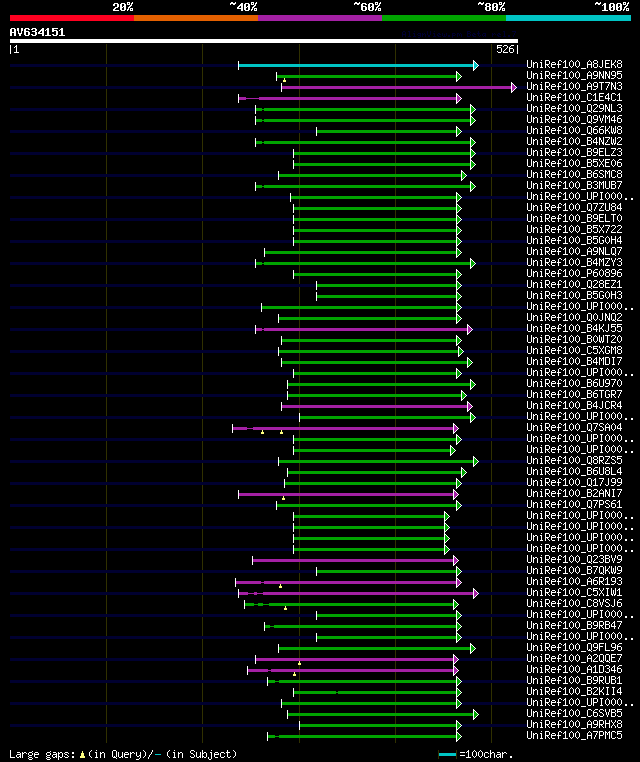
Task: Select the UniRef100_B9ELZ3 label
Action: [574, 153]
